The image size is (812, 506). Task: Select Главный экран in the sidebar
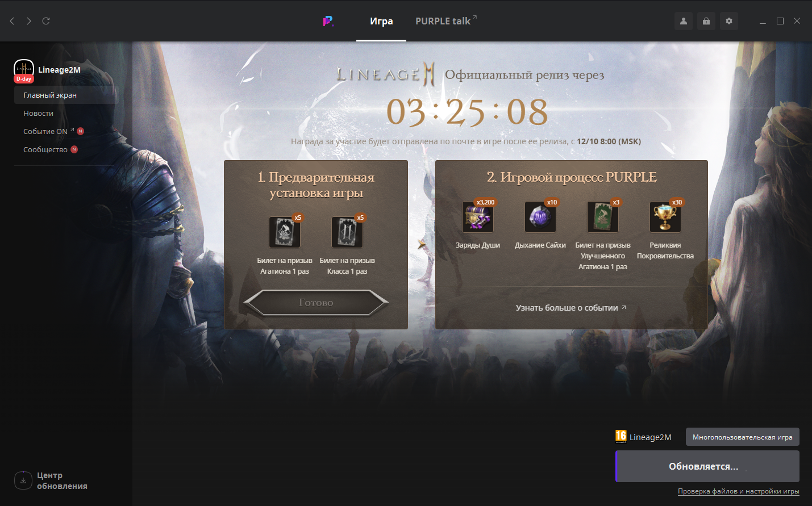click(50, 95)
